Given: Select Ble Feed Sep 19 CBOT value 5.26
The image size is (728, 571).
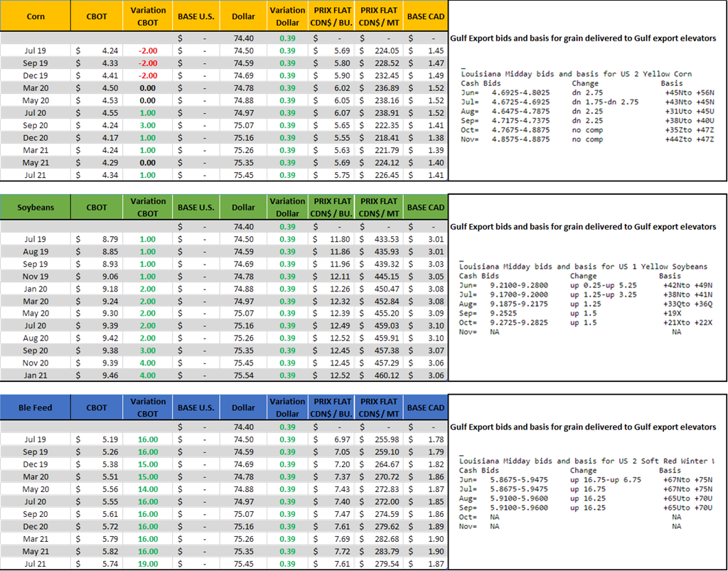Looking at the screenshot, I should [x=96, y=451].
